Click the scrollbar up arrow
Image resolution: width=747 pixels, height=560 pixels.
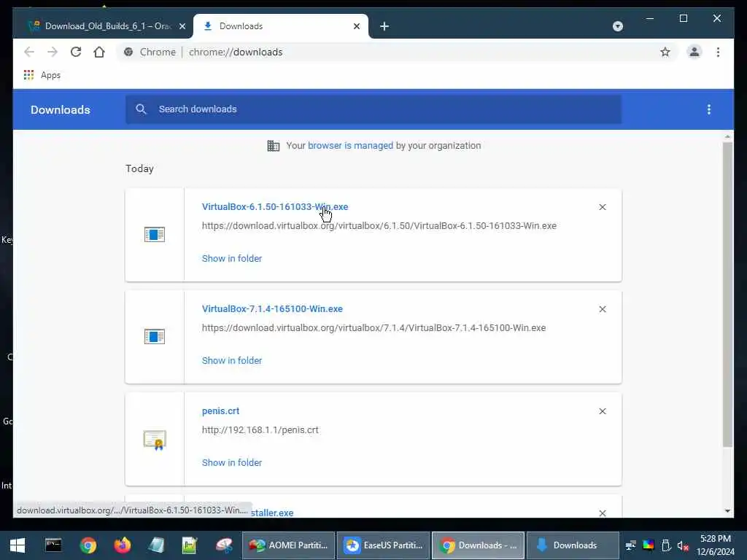(x=727, y=136)
